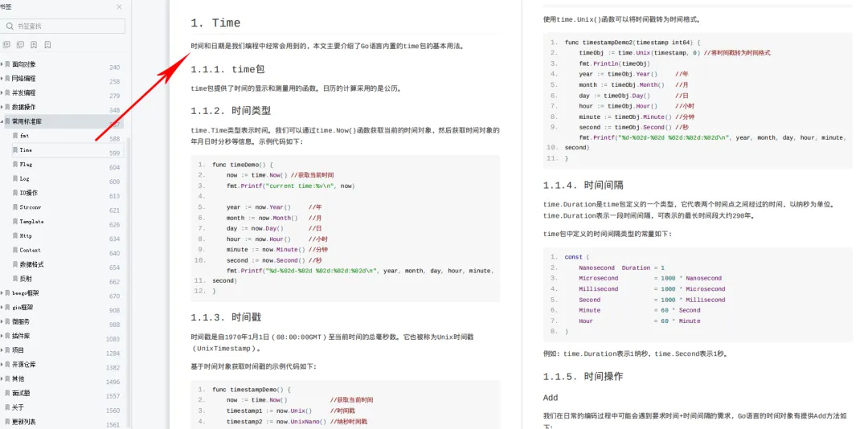Click the '1.1.1. time包' heading

pos(228,69)
